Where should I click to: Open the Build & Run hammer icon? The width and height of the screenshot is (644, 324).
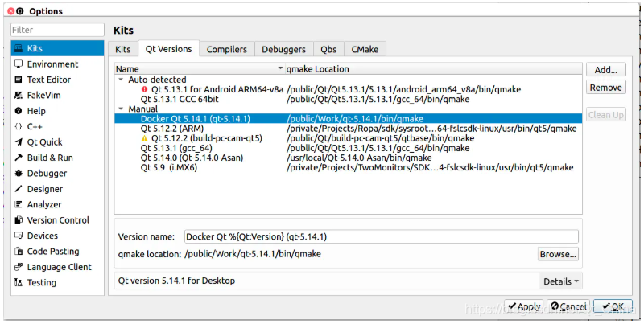point(19,158)
